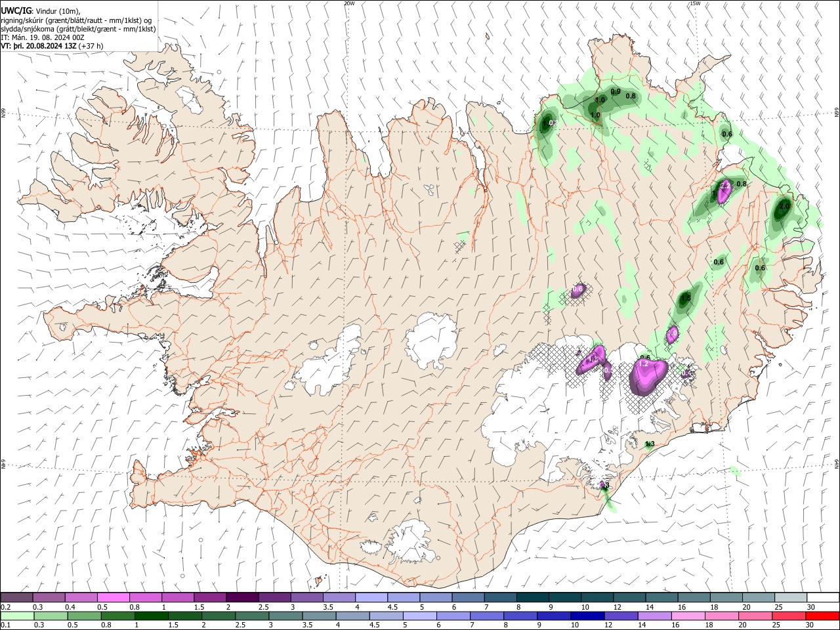Click the 'VT: þri. 20.08.2024 13Z (+37 h)' line
Screen dimensions: 840x630
point(52,46)
